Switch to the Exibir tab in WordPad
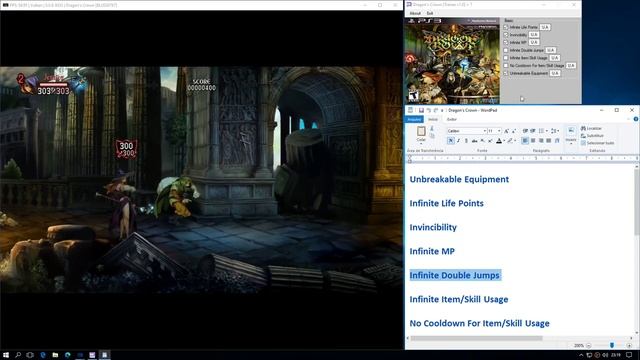 pos(451,119)
